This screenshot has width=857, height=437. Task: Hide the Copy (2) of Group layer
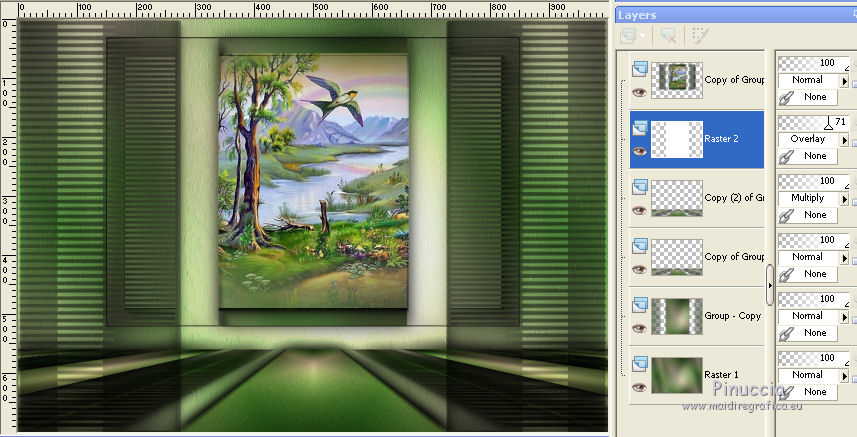click(x=639, y=210)
